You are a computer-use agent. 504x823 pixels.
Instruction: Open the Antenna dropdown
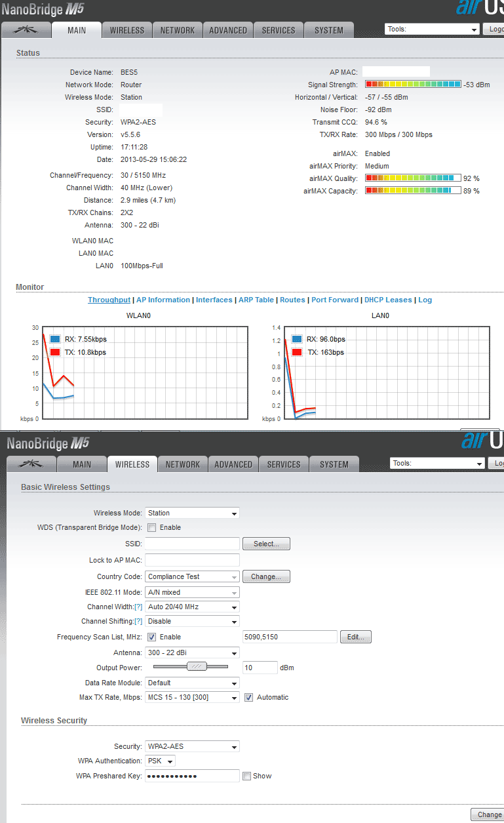(192, 652)
